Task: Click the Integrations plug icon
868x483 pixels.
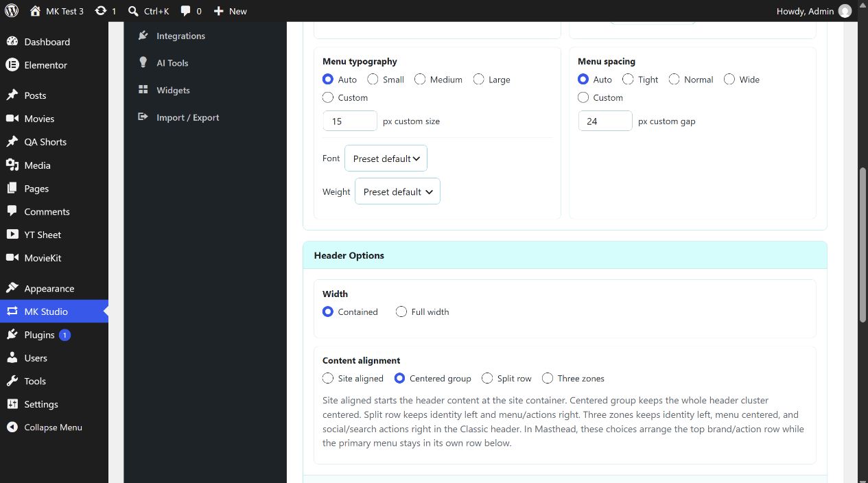Action: click(x=143, y=35)
